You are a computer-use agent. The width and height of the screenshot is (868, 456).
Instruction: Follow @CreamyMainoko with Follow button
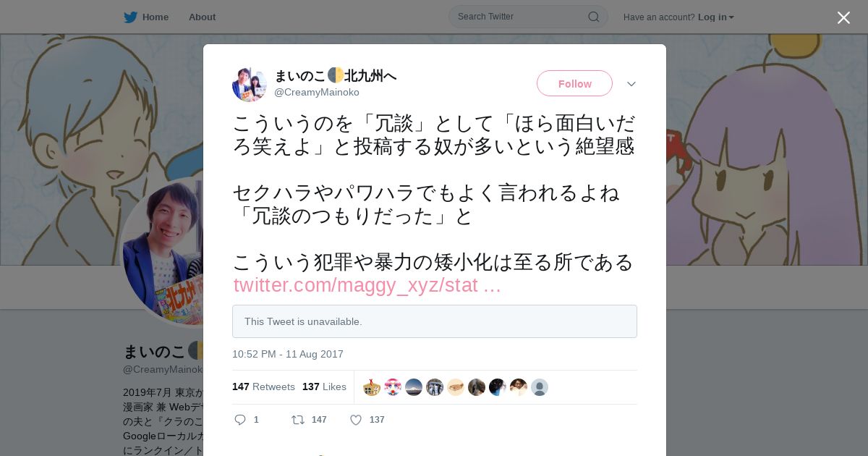[x=574, y=83]
